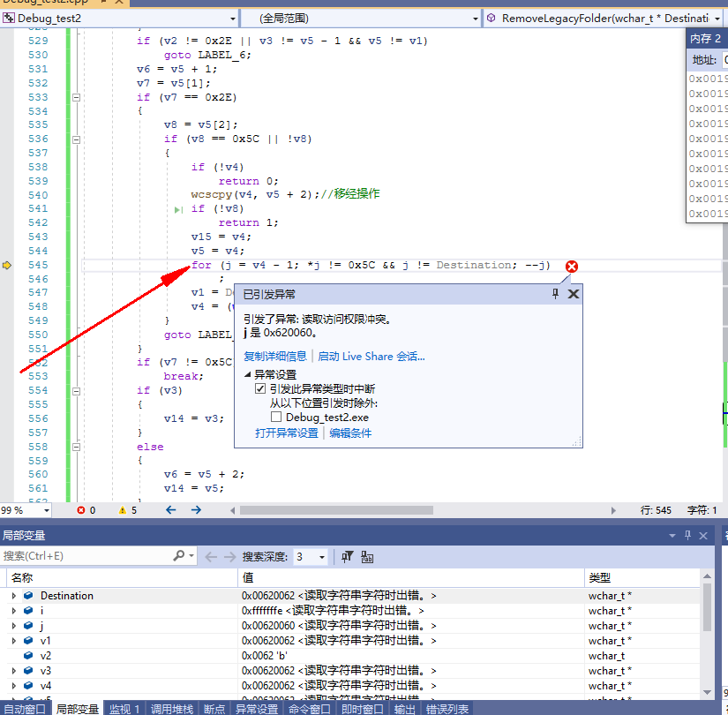Switch to the 错误列表 tab
The image size is (728, 715).
(447, 709)
